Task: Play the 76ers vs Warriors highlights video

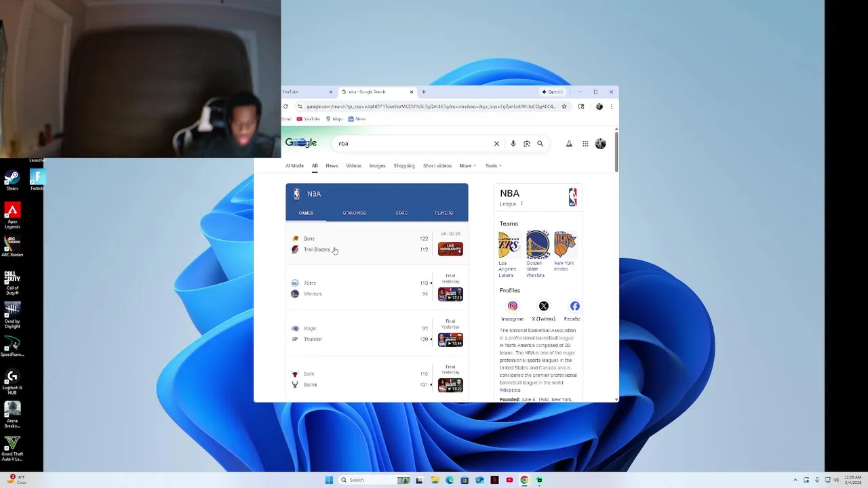Action: (450, 294)
